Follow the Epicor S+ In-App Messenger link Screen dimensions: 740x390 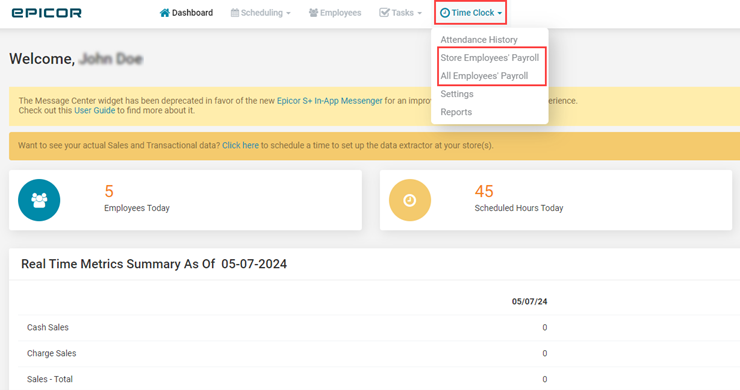(x=329, y=101)
